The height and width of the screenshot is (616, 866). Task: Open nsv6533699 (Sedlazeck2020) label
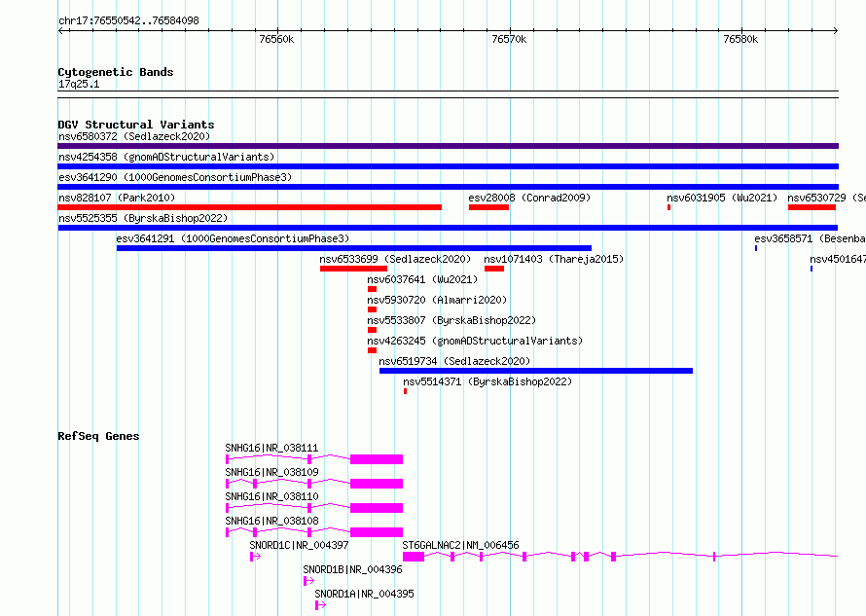point(395,259)
